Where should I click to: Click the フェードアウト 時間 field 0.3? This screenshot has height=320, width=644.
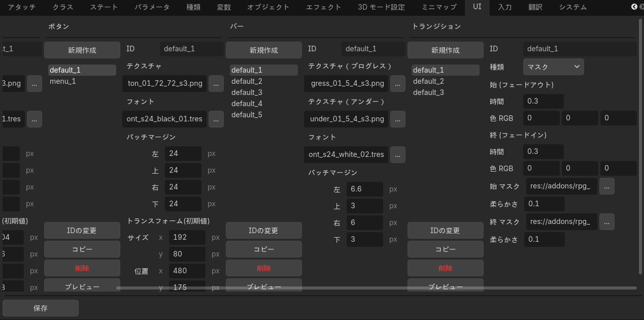click(x=544, y=101)
